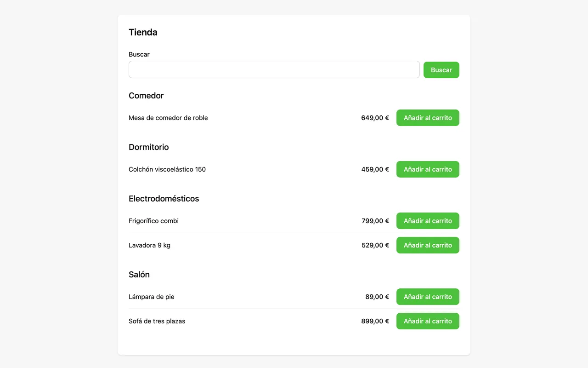Add Sofá de tres plazas to cart

tap(428, 321)
